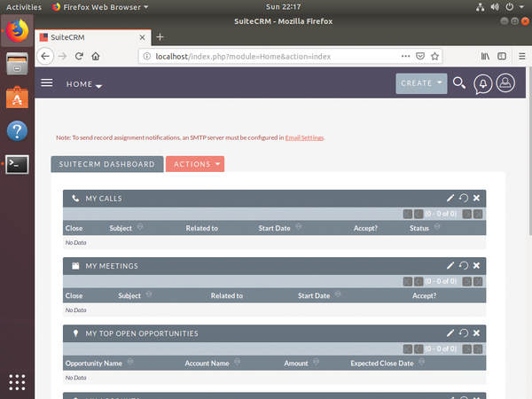Launch Files from the dock
This screenshot has width=532, height=399.
tap(17, 64)
